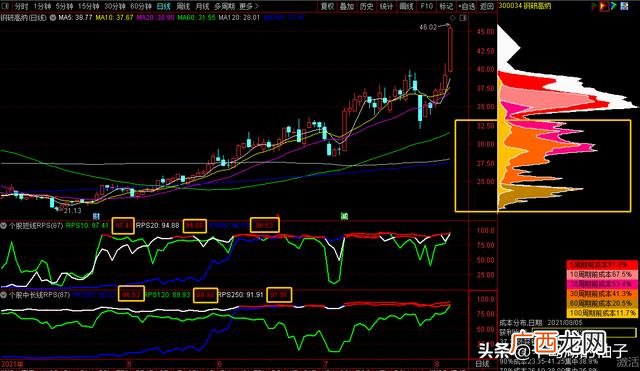
Task: Click the 画线 drawing tools button
Action: [406, 6]
